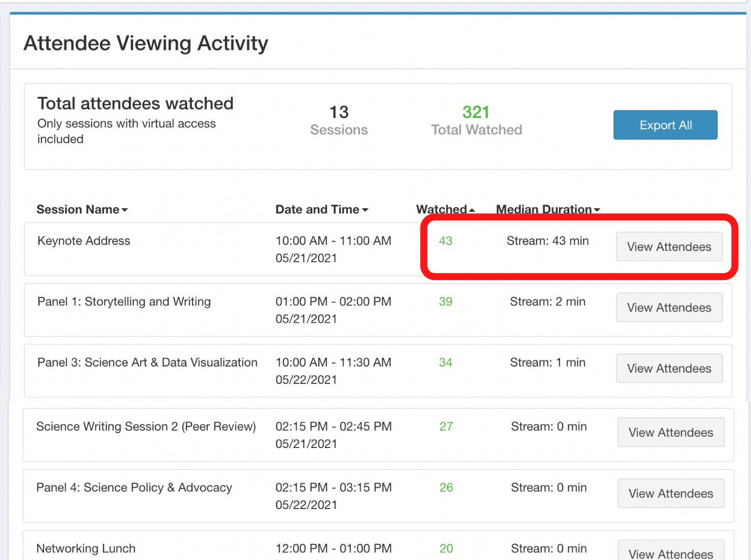Click the Export All button

[x=665, y=125]
